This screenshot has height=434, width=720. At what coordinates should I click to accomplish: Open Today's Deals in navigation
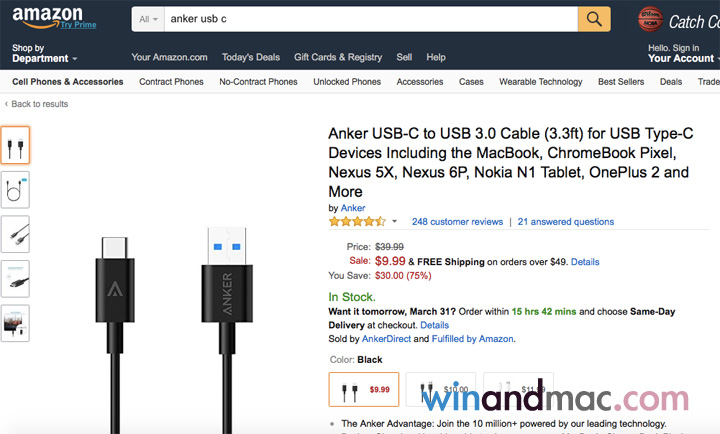pos(251,57)
